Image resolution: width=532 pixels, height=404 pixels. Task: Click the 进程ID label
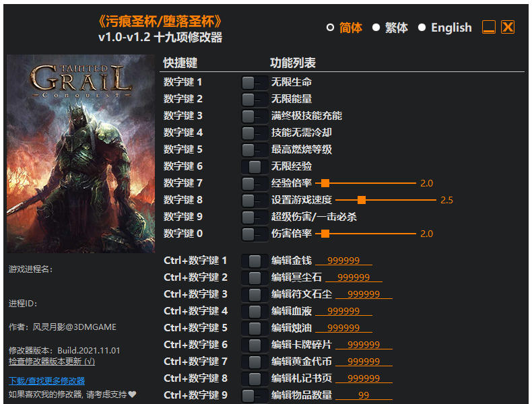click(x=23, y=304)
